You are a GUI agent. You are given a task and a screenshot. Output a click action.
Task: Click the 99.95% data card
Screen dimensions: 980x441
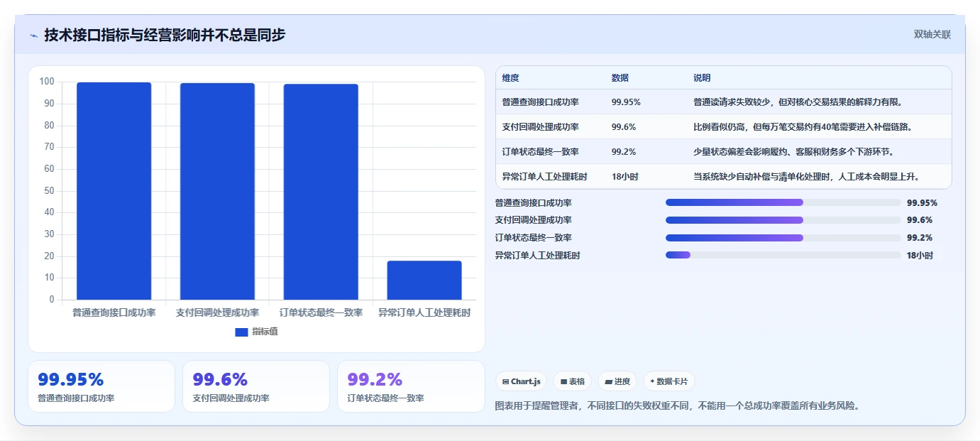click(101, 386)
